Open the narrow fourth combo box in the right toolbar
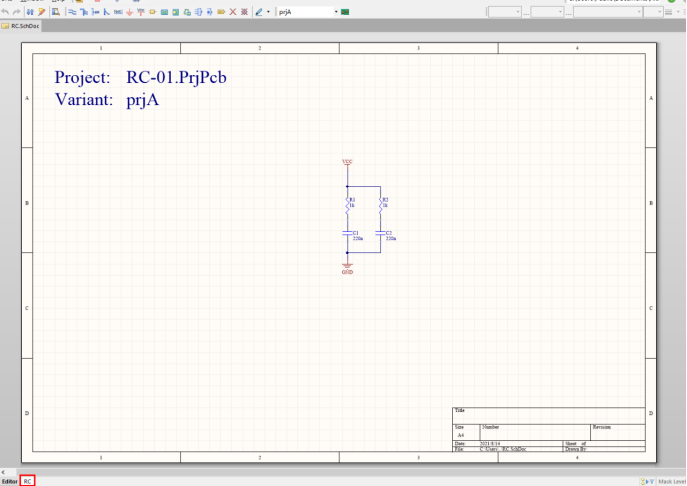 click(x=653, y=12)
